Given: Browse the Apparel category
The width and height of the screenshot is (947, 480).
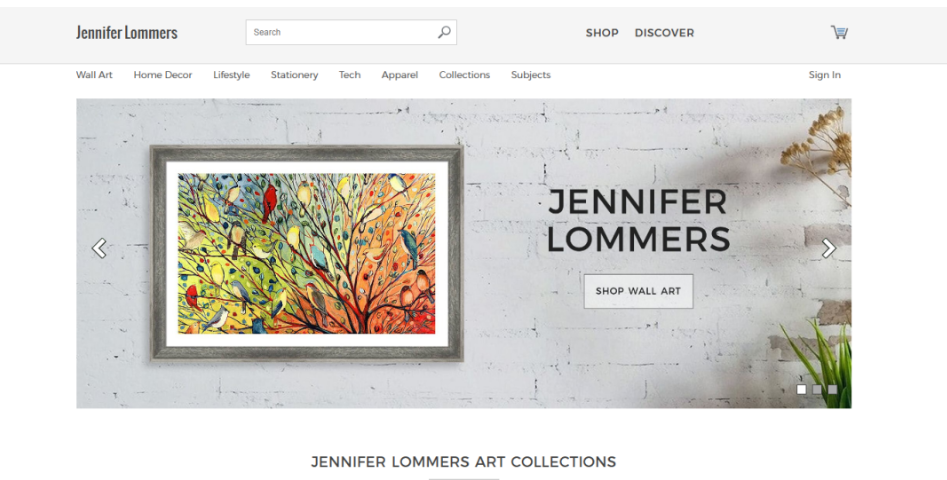Looking at the screenshot, I should [400, 75].
